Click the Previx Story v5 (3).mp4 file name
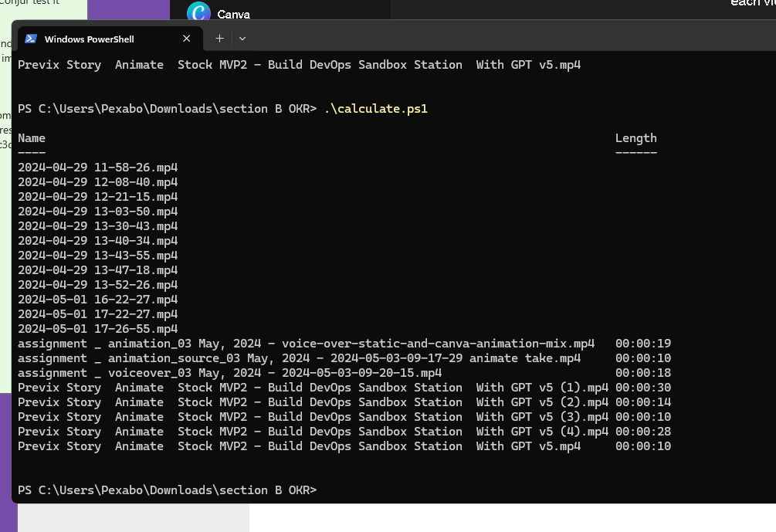The image size is (776, 532). click(313, 417)
